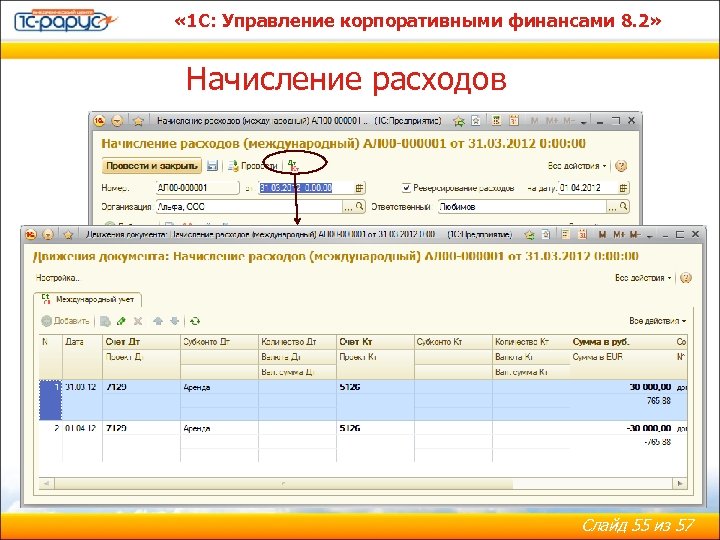Viewport: 720px width, 540px height.
Task: Click the copy row icon in the table toolbar
Action: click(x=105, y=321)
